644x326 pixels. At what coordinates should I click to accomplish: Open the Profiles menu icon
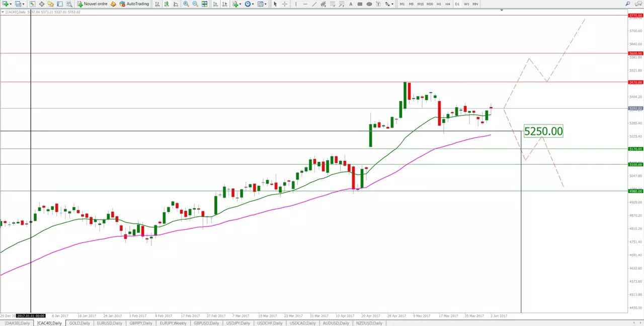18,4
